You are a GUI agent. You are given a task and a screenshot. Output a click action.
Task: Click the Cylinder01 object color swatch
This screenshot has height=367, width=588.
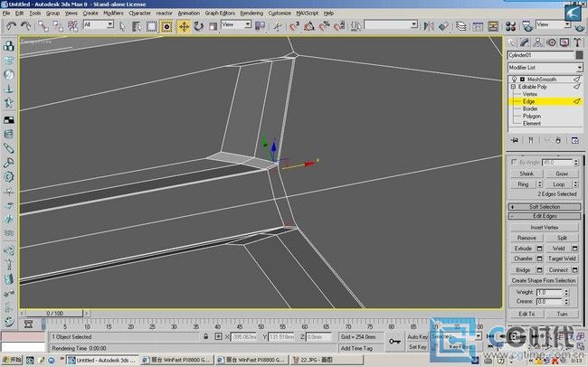[579, 55]
